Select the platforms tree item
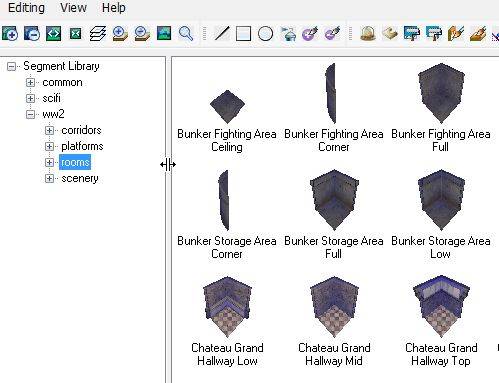This screenshot has height=383, width=499. (x=82, y=146)
